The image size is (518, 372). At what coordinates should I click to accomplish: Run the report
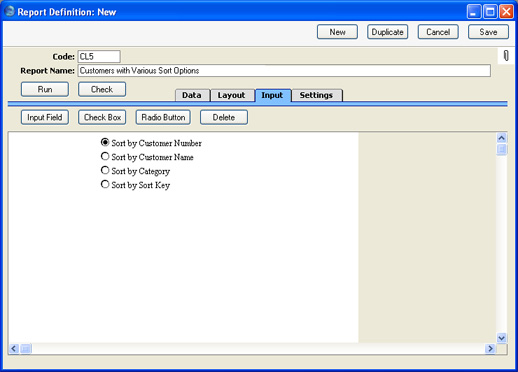tap(45, 89)
